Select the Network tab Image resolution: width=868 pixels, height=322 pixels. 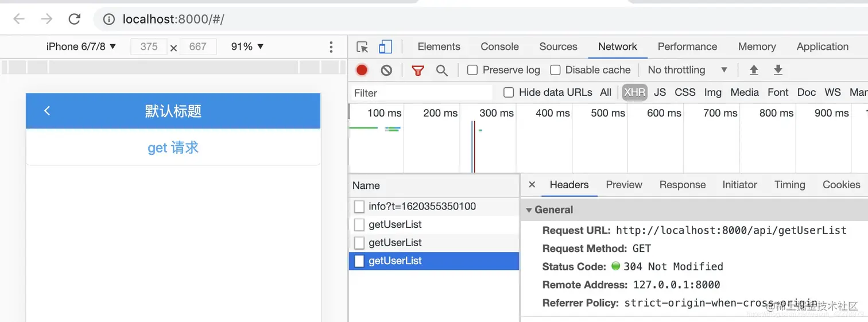coord(618,47)
